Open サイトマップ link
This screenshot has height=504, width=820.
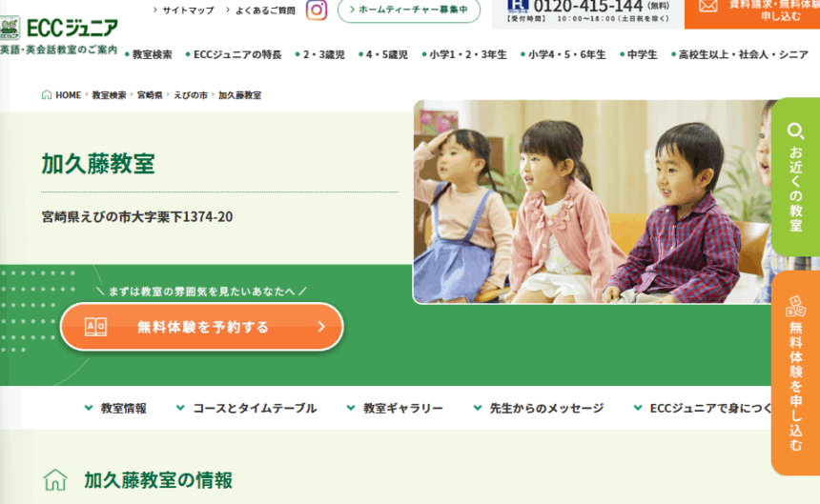click(x=184, y=10)
